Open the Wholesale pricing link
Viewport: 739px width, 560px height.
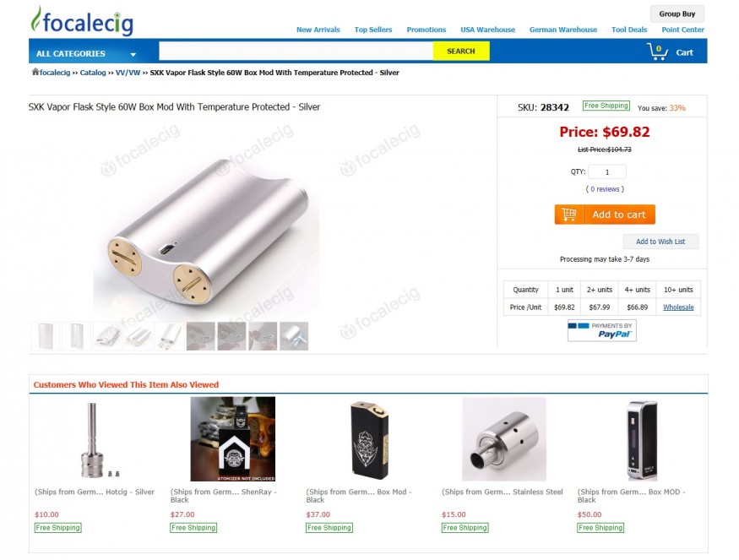[678, 307]
